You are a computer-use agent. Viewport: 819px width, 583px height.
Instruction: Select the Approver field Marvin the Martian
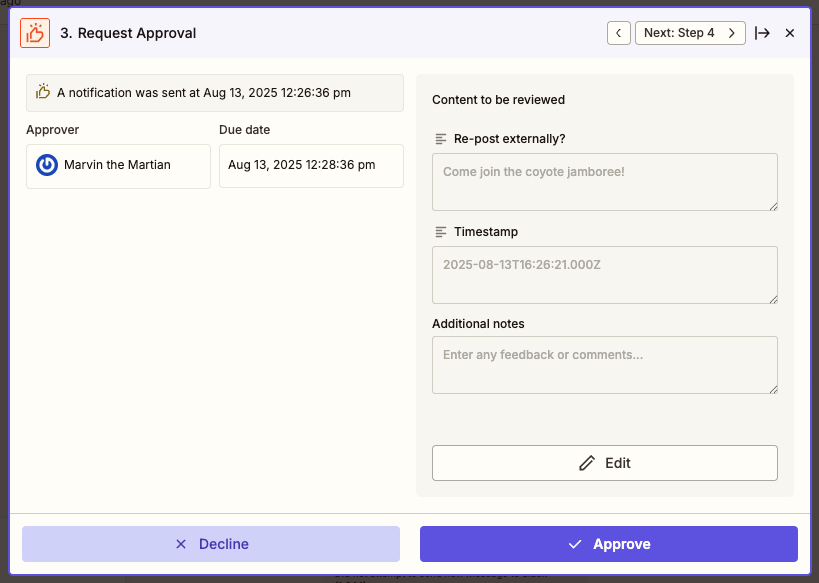click(x=118, y=166)
